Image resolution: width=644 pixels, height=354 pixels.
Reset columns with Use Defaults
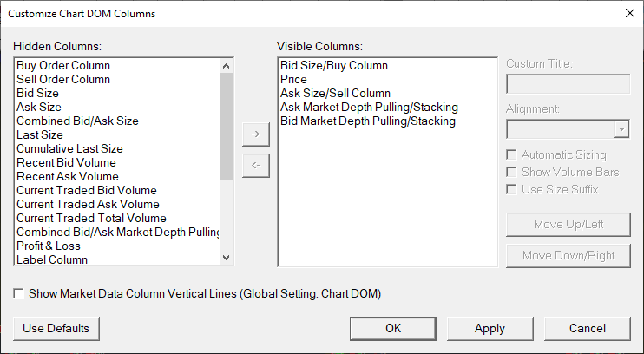coord(56,329)
